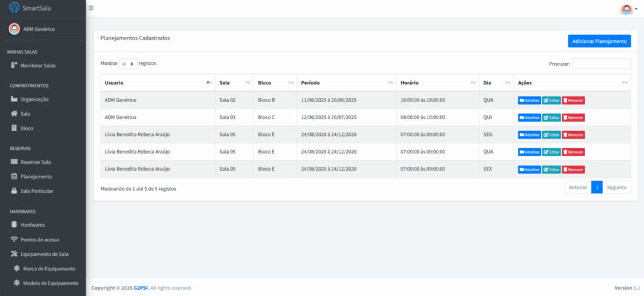Sort table by the Dia column

coord(496,83)
